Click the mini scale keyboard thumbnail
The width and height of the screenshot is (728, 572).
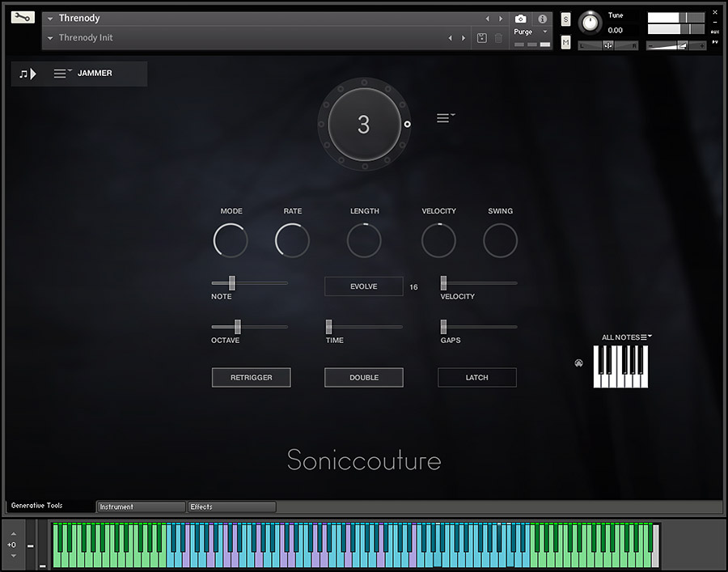tap(620, 367)
